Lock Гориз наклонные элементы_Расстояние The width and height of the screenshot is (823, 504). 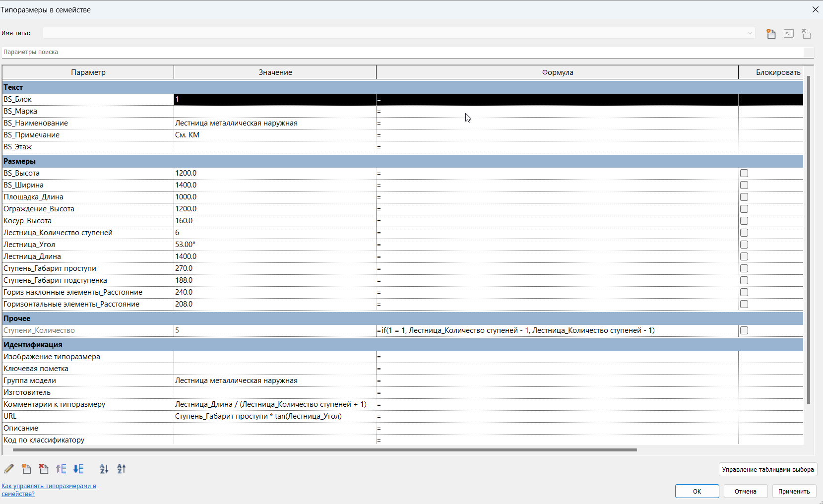click(744, 292)
